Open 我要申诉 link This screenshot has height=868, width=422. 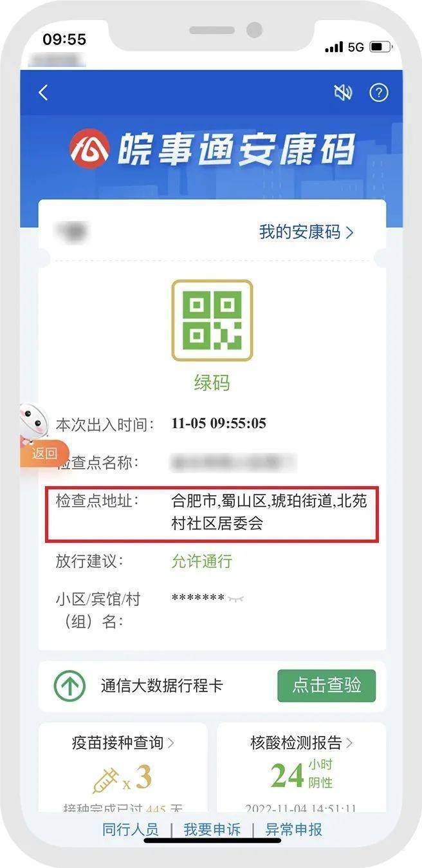click(x=212, y=829)
